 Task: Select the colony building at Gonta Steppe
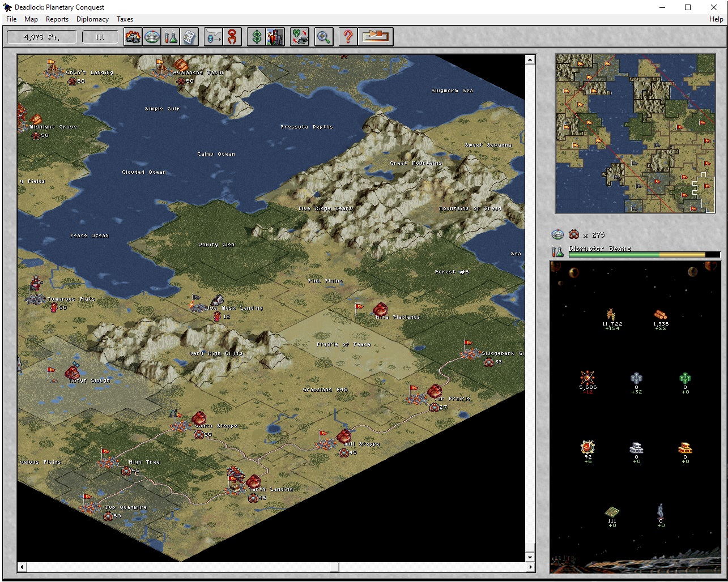click(x=198, y=419)
